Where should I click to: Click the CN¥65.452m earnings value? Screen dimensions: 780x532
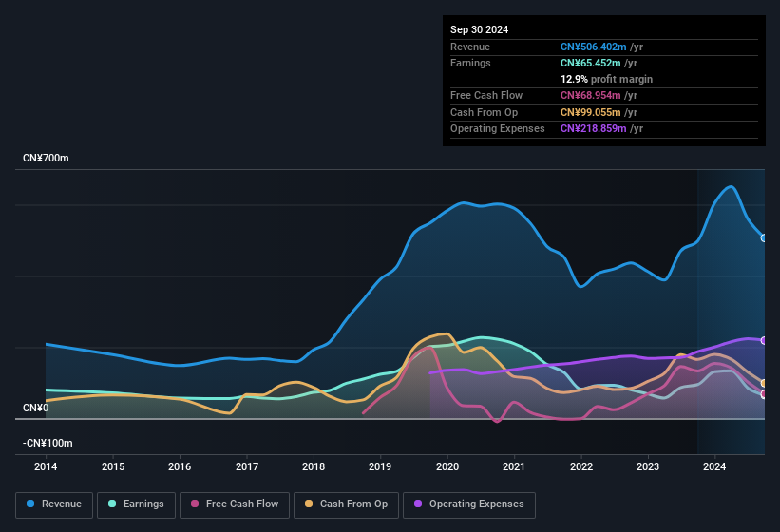pos(591,63)
